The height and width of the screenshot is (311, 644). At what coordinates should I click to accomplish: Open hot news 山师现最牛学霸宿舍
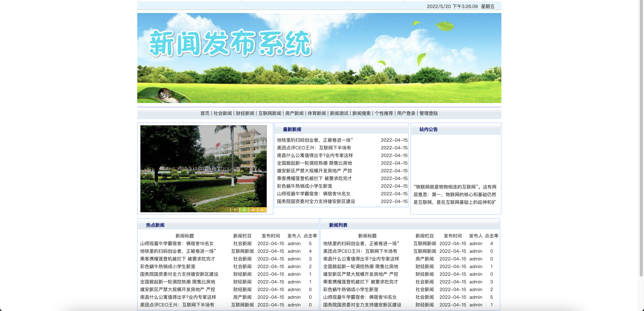[177, 244]
